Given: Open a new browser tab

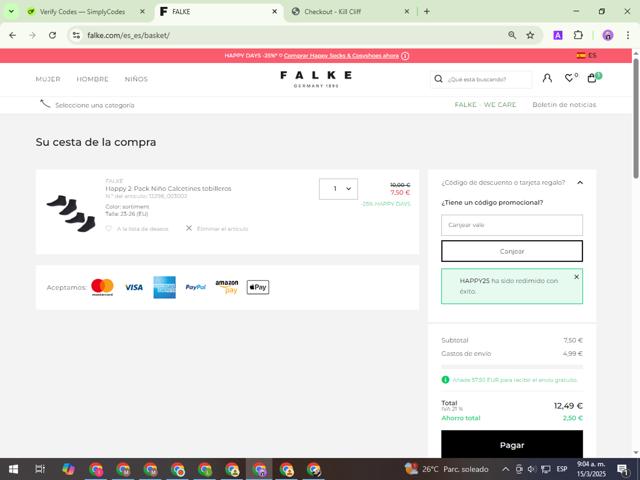Looking at the screenshot, I should (427, 11).
